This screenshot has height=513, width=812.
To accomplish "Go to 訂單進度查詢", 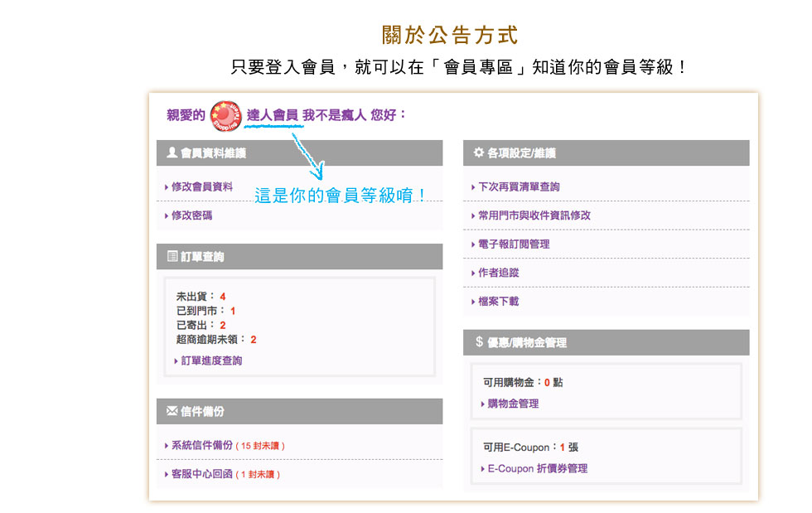I will 211,361.
